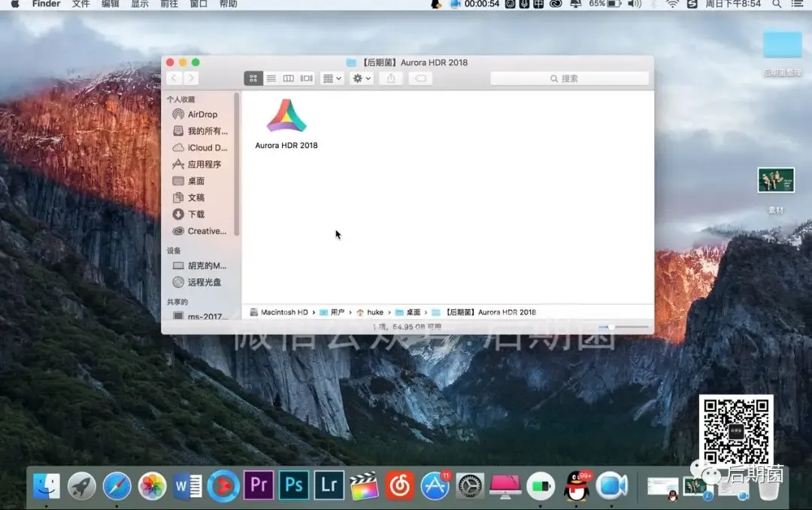Open the 前往 menu
Viewport: 812px width, 510px height.
tap(169, 4)
